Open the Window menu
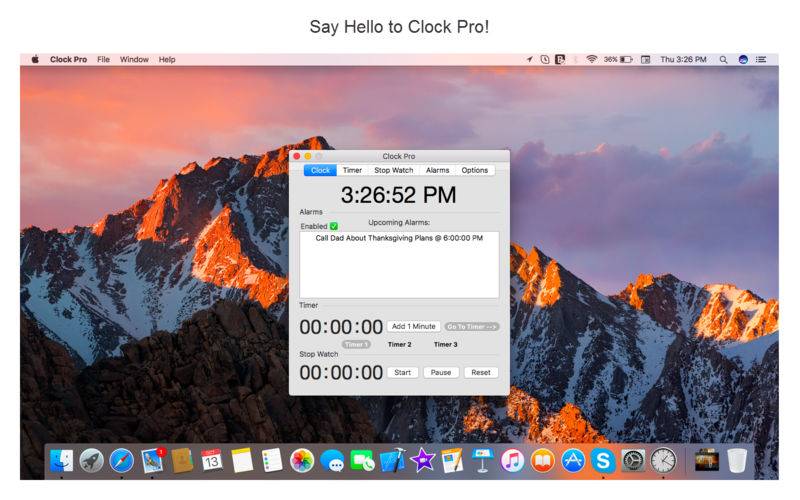This screenshot has height=500, width=800. 134,60
